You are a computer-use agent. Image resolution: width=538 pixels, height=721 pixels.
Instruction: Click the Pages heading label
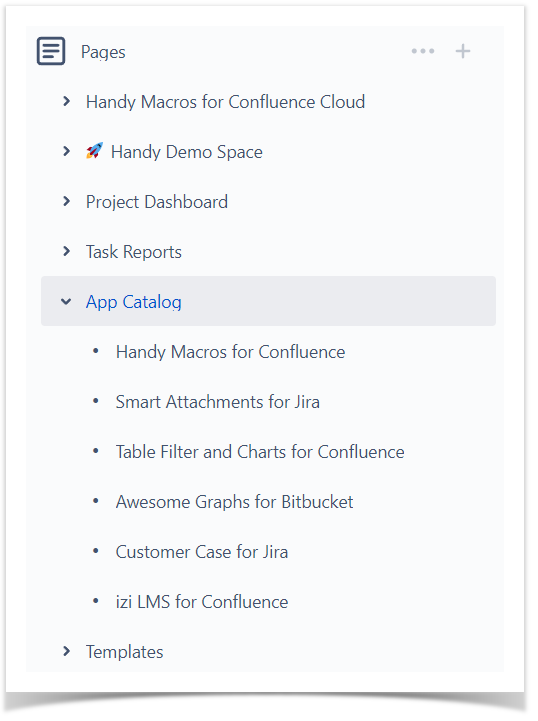103,52
